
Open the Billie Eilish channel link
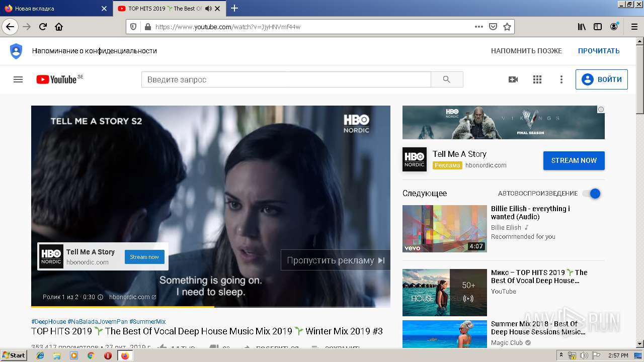506,228
